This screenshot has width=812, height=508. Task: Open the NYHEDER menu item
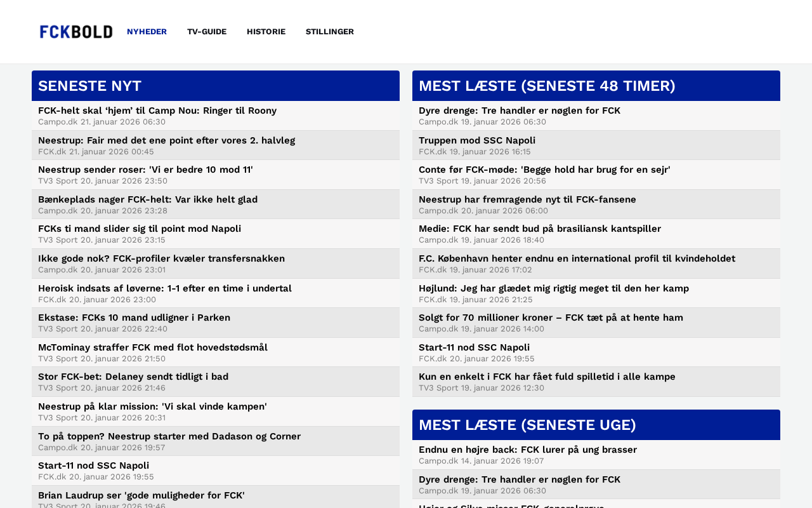pos(147,32)
